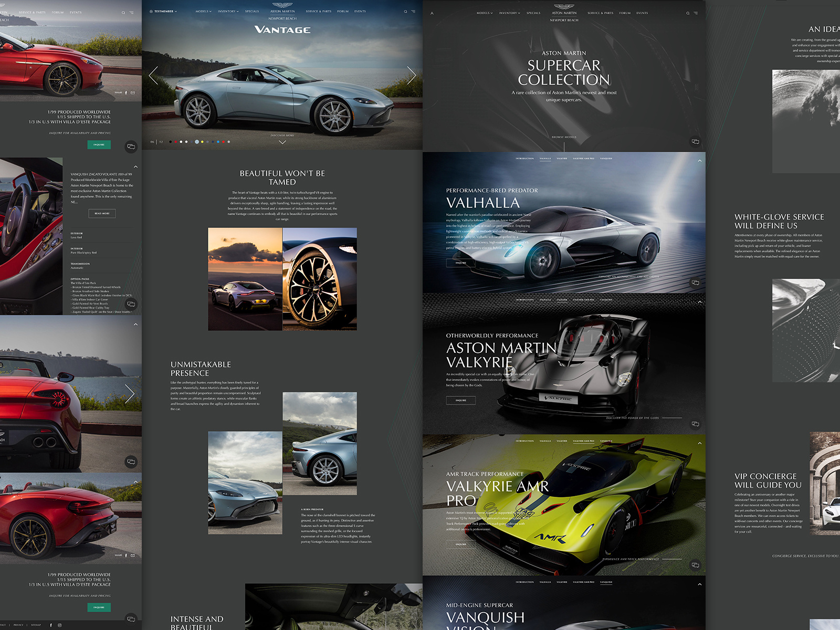Click the bottom green Inquire button for Zagato
Viewport: 840px width, 630px height.
[99, 607]
